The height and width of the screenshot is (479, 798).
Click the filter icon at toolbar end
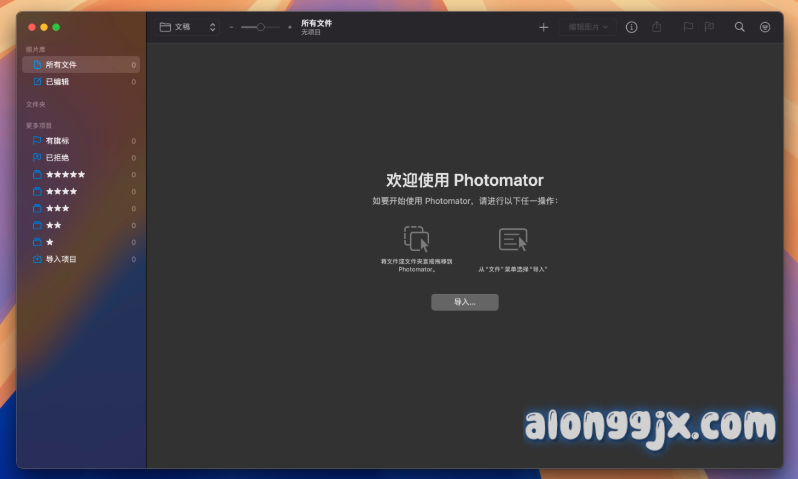[765, 27]
